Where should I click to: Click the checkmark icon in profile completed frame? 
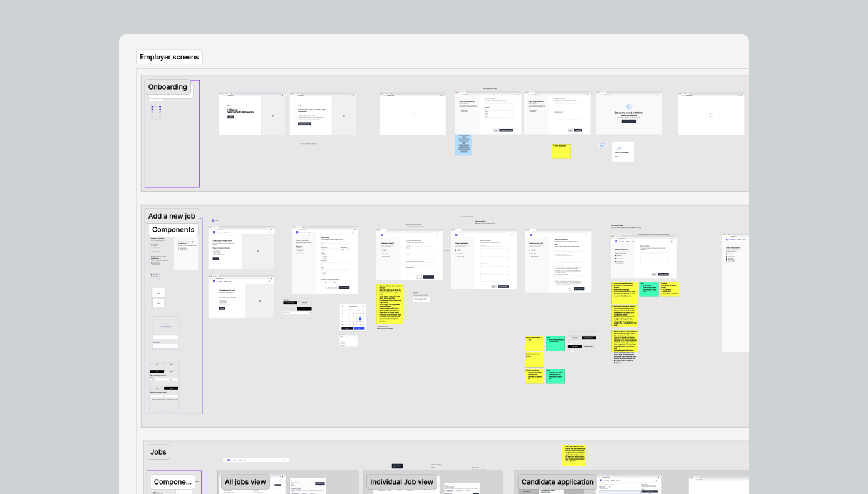click(x=629, y=107)
